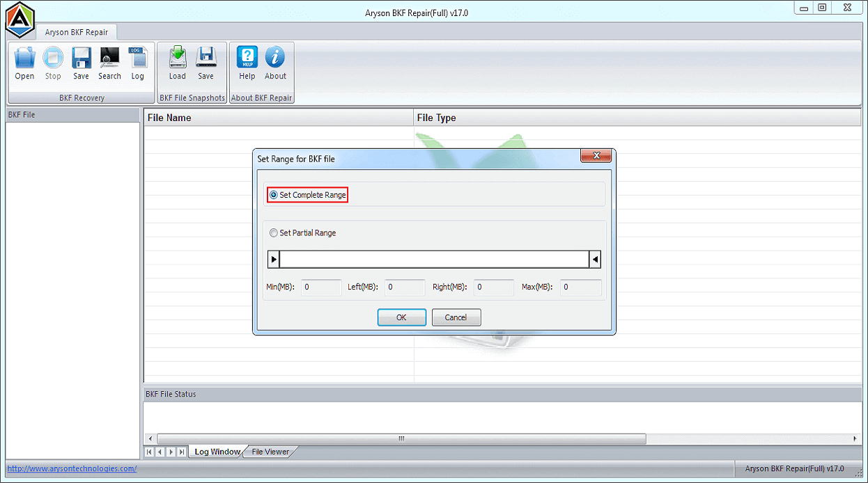
Task: Click scrollbar left arrow in status panel
Action: [150, 439]
